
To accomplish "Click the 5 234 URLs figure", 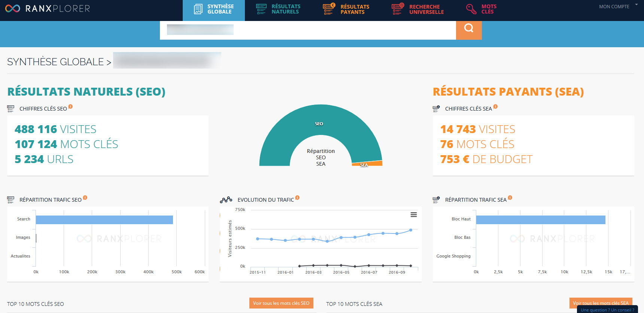I will pyautogui.click(x=44, y=159).
